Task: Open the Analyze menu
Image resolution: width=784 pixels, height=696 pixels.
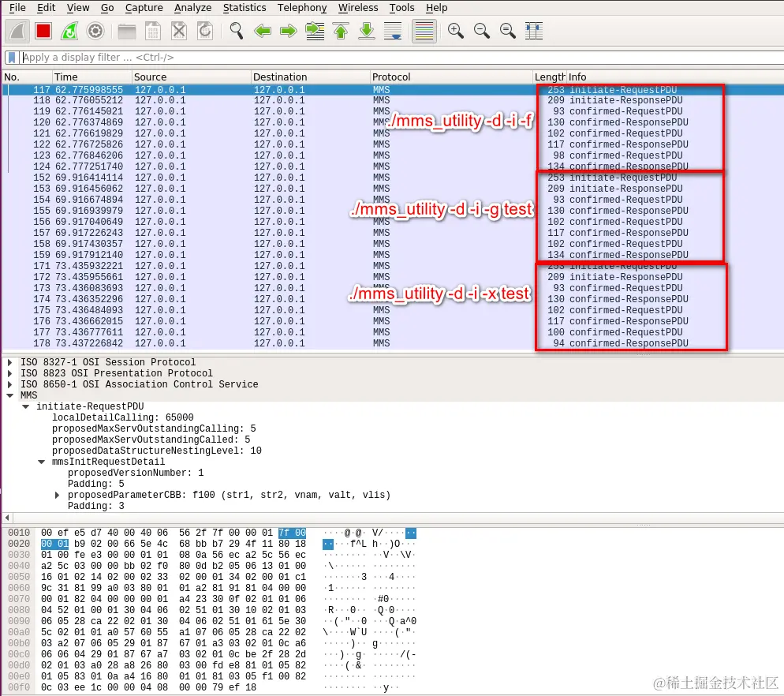Action: click(x=192, y=8)
